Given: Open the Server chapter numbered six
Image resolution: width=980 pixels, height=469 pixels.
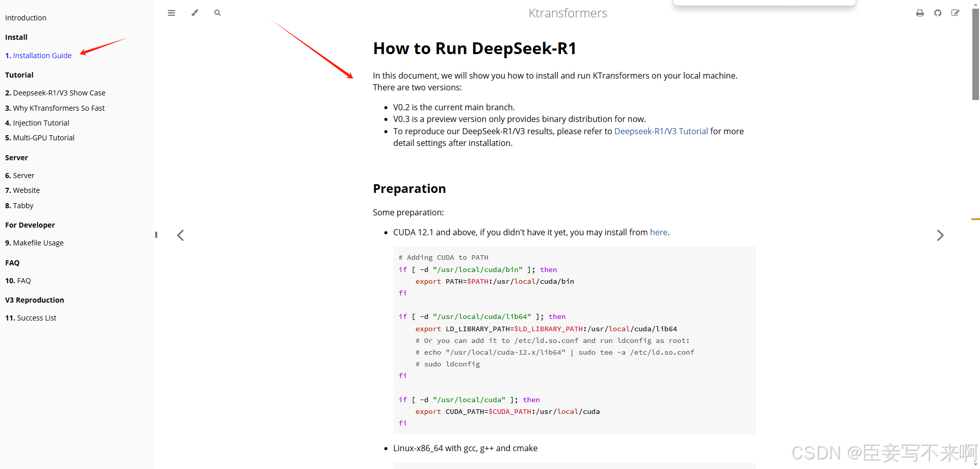Looking at the screenshot, I should click(x=20, y=176).
